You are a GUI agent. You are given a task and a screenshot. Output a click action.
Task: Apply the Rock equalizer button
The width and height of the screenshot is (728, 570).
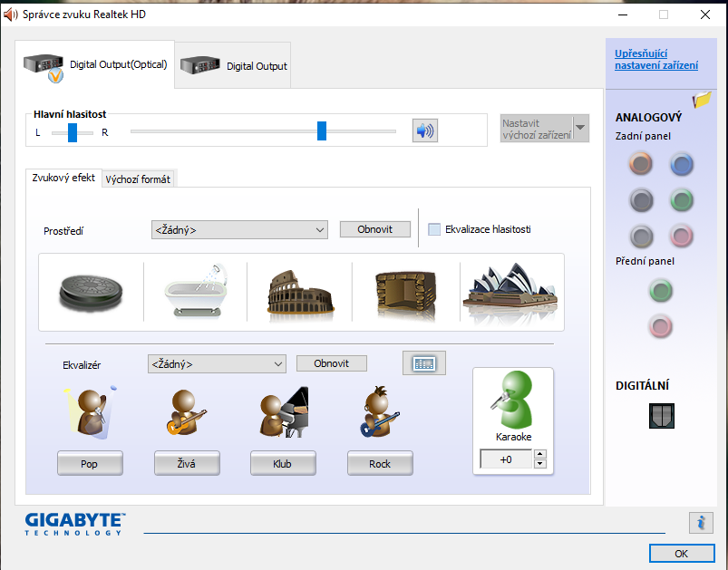[x=380, y=463]
